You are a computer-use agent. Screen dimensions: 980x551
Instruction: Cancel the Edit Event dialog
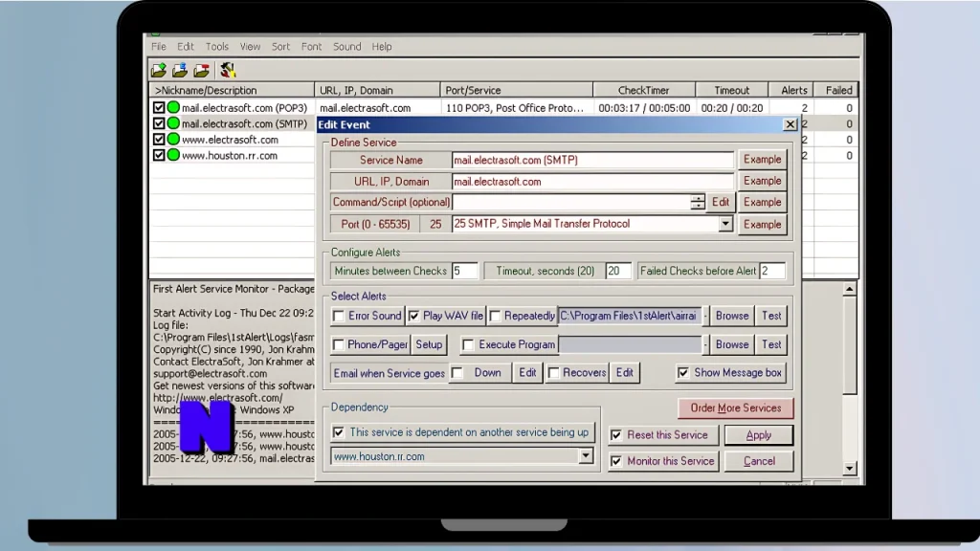pyautogui.click(x=759, y=461)
